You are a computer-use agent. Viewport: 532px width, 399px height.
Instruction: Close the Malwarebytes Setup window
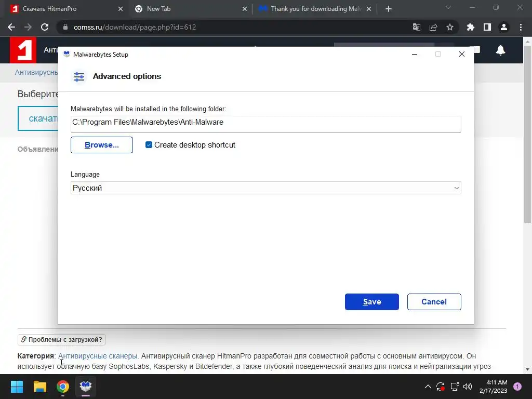coord(461,54)
